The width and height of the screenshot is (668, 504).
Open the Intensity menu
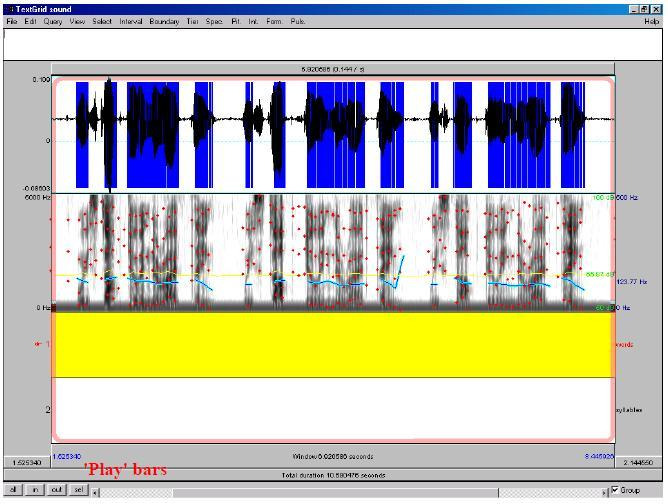(x=253, y=21)
